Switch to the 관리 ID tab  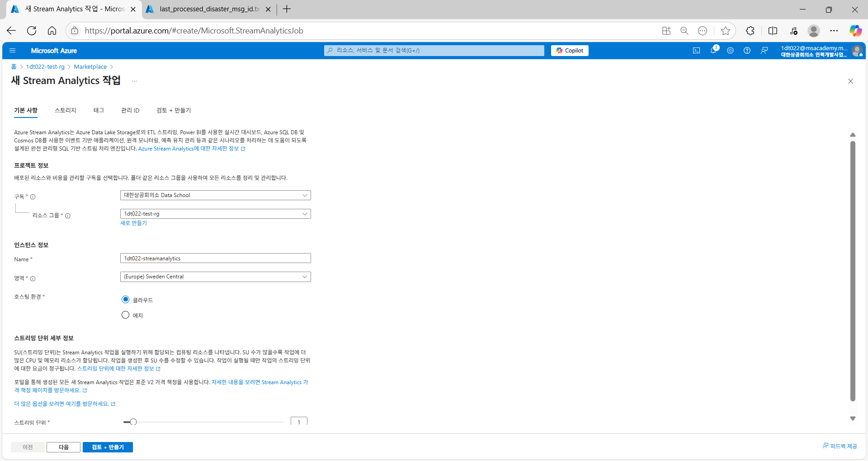tap(130, 110)
